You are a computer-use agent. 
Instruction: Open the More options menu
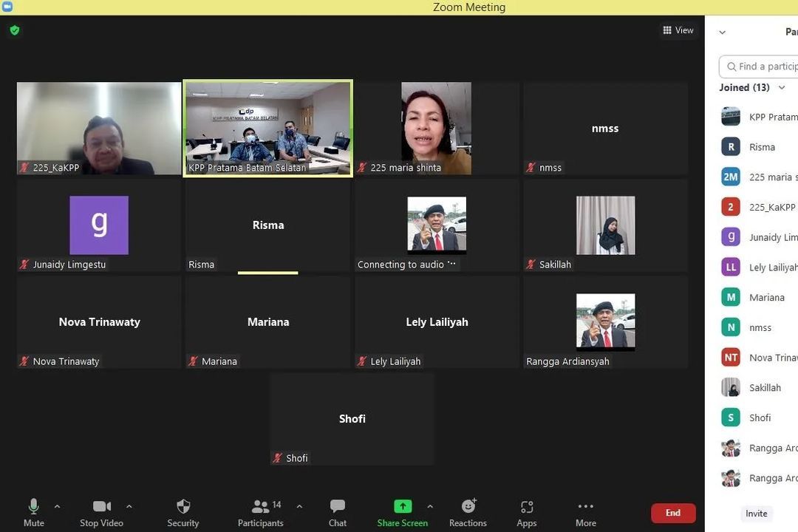585,512
